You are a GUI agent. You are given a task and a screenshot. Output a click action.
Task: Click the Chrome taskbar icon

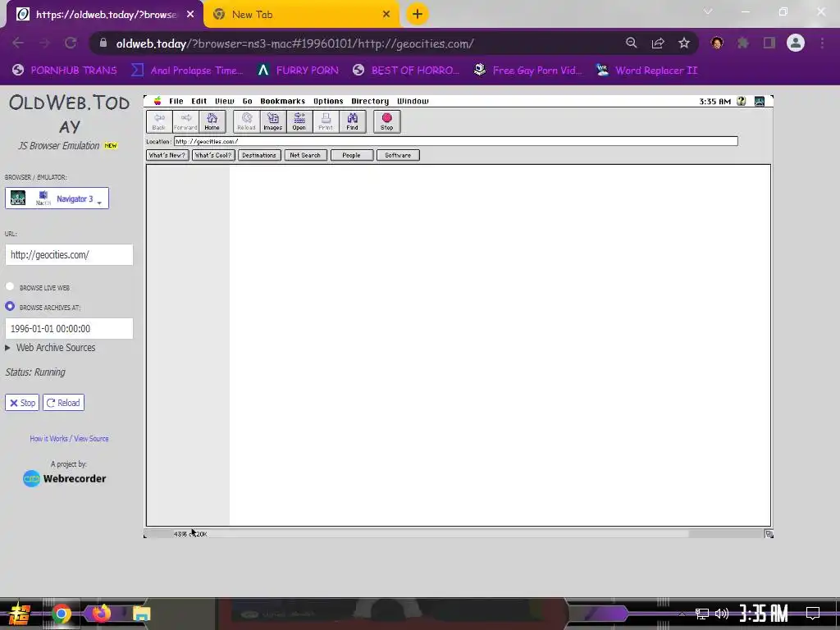pos(61,614)
